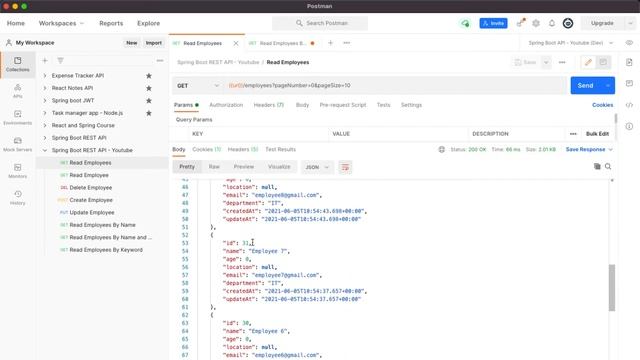Image resolution: width=640 pixels, height=360 pixels.
Task: Switch to the Pre-request Script tab
Action: pos(343,105)
